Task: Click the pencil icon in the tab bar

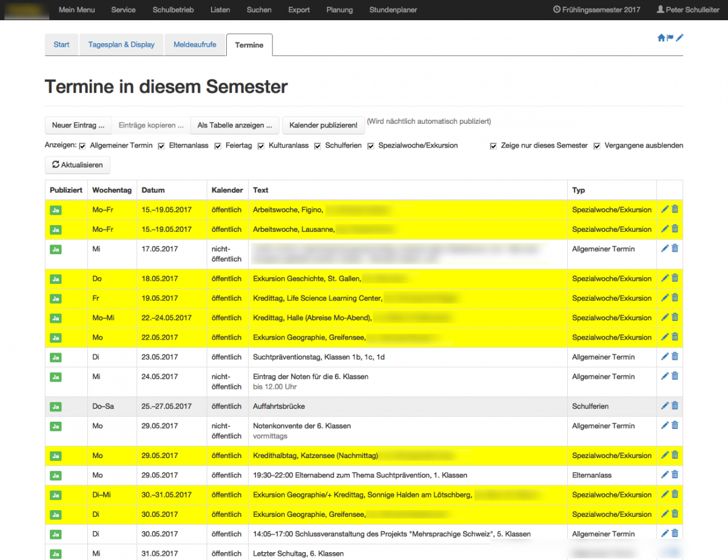Action: [x=679, y=38]
